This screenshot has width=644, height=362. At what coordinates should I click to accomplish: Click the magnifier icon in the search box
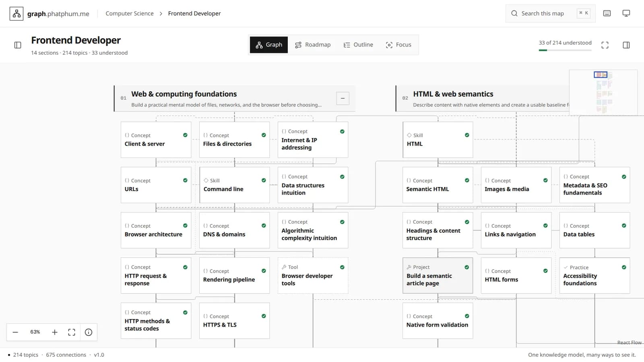514,13
